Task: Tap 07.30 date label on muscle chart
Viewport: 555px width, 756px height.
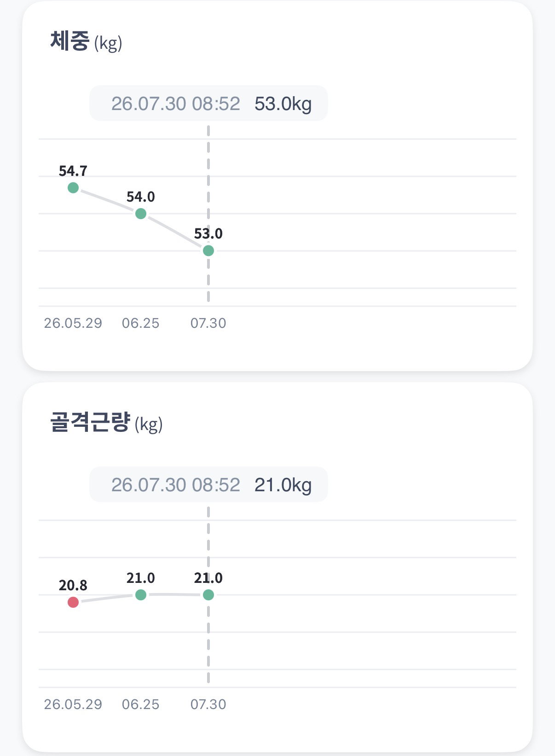Action: [x=208, y=704]
